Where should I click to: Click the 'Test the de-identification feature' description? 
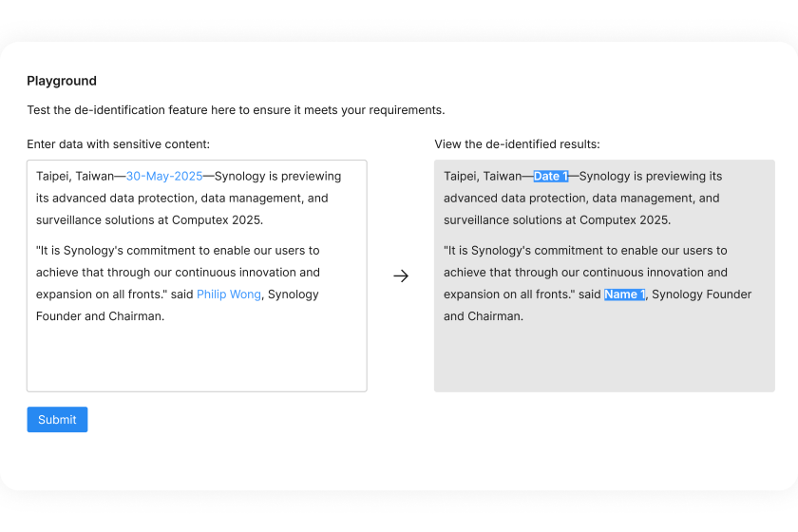click(236, 110)
